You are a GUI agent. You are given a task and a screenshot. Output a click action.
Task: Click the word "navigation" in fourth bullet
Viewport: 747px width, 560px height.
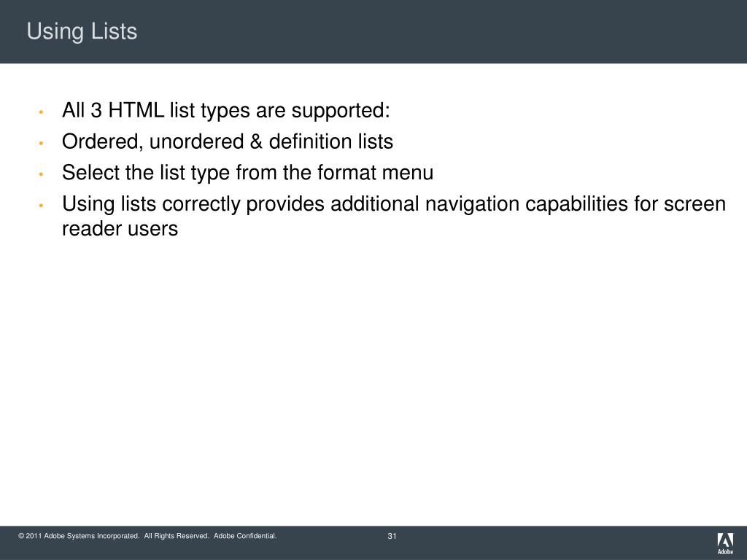pos(472,205)
